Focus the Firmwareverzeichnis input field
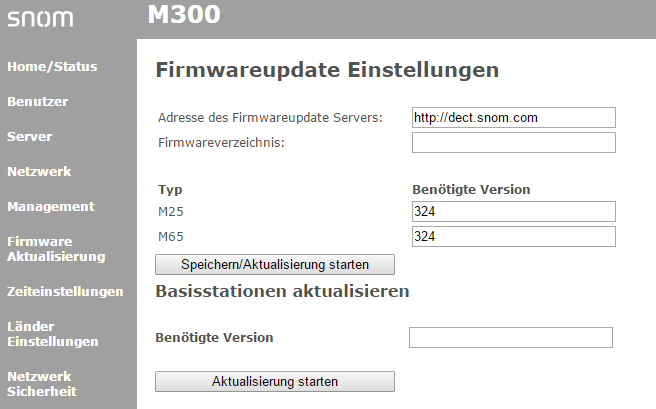Screen dimensions: 656x409 (514, 143)
